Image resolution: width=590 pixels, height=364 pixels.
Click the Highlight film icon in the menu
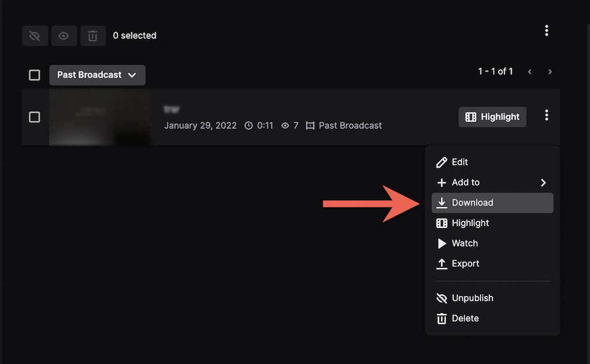pyautogui.click(x=441, y=223)
